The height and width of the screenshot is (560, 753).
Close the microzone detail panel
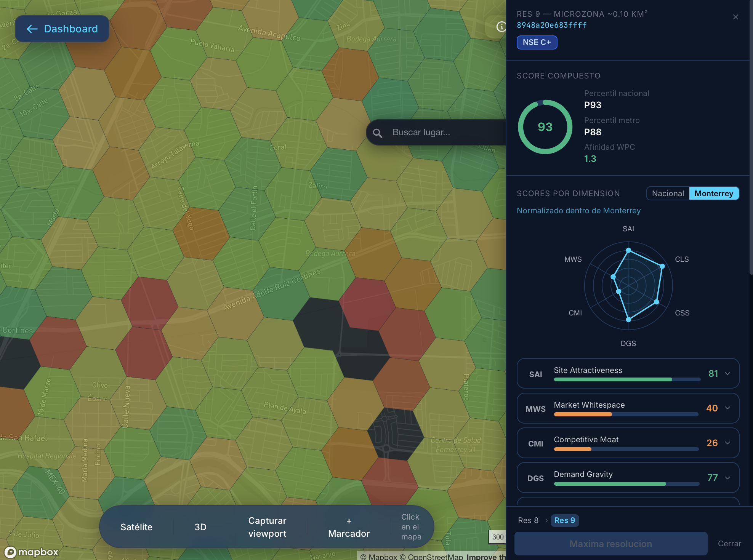point(735,17)
